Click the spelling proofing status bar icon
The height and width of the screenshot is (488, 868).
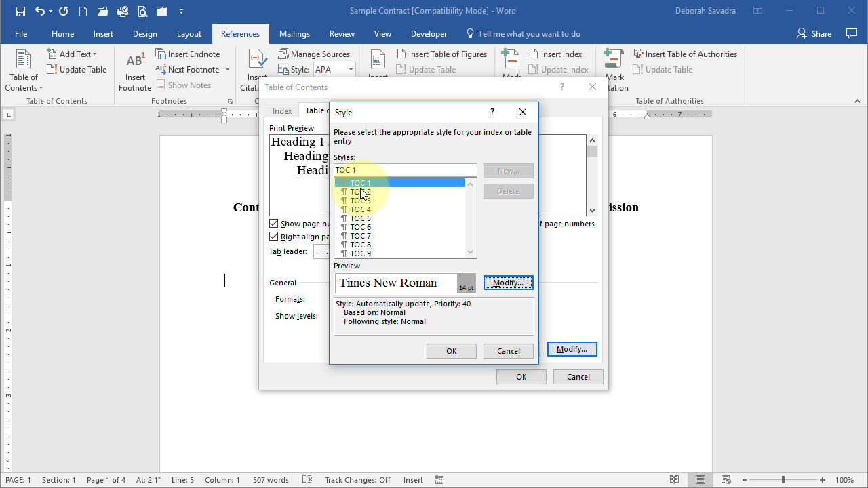307,480
